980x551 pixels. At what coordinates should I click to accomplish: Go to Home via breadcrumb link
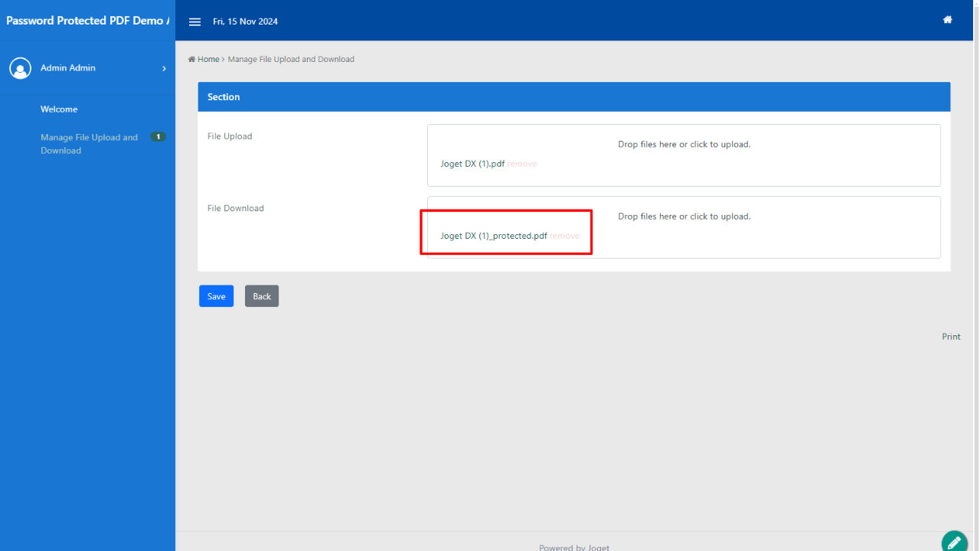[207, 59]
